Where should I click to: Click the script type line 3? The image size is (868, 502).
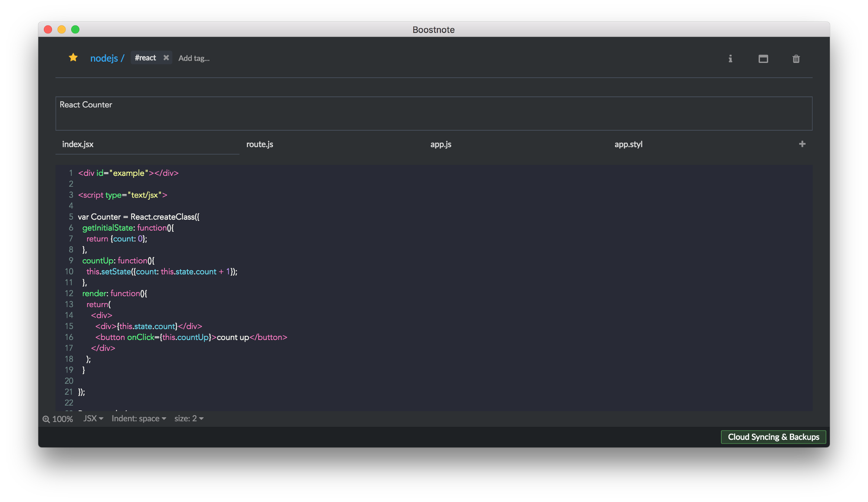point(122,195)
